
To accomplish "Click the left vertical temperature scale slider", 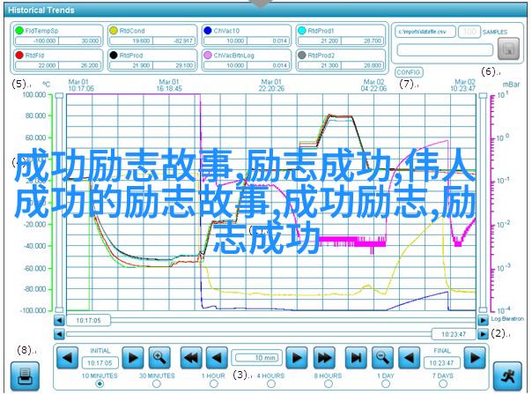I will tap(59, 203).
